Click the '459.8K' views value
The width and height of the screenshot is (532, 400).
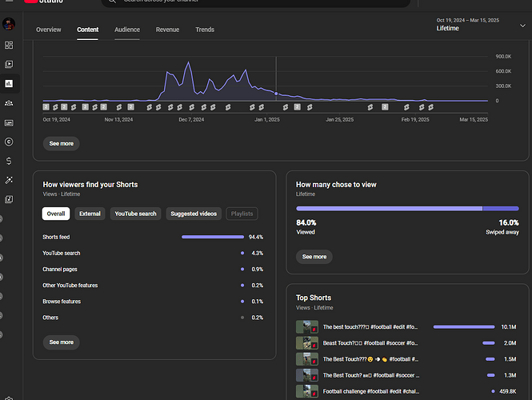(507, 391)
